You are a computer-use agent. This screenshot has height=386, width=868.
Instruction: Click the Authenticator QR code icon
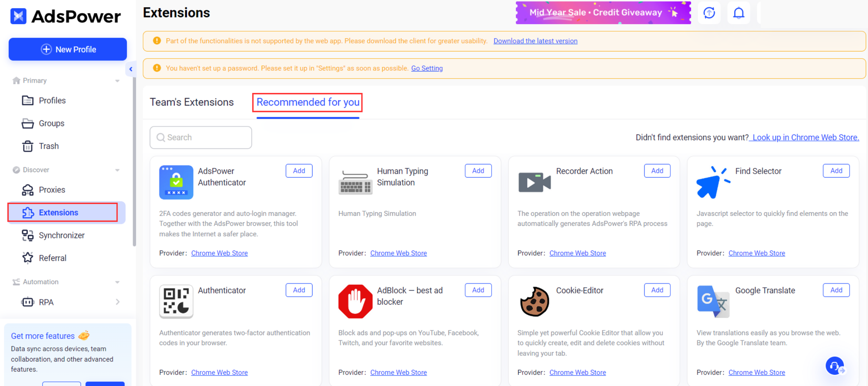176,302
